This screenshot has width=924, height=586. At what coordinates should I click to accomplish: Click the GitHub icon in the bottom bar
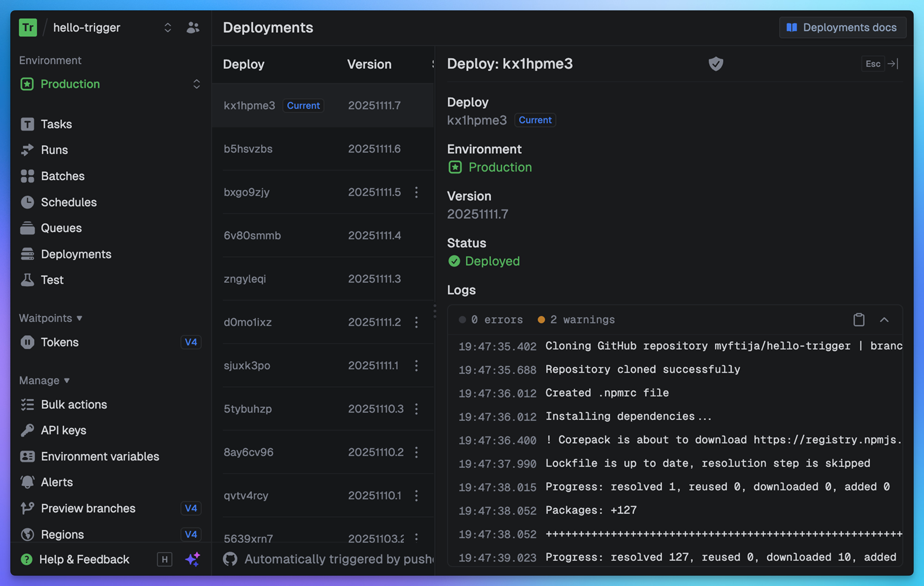point(231,559)
